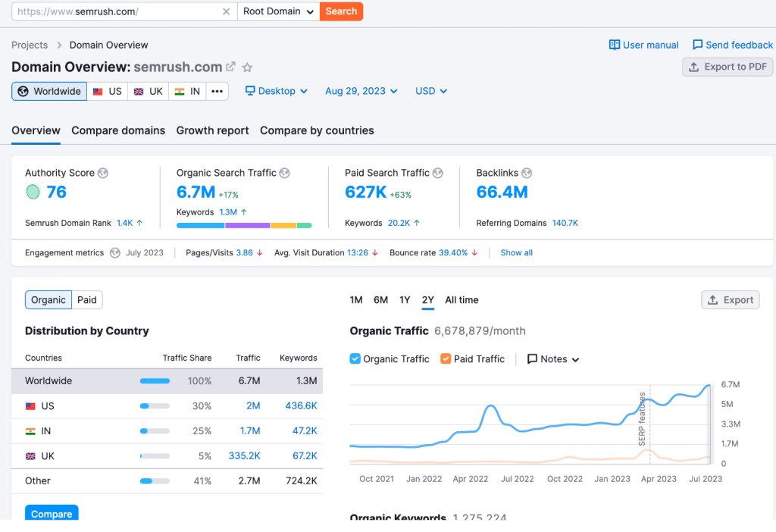Open the Overview tab
776x532 pixels.
[36, 130]
